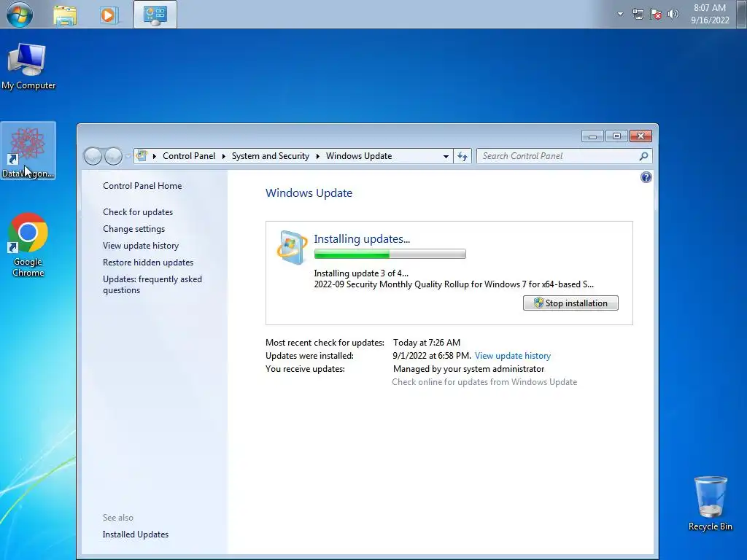Minimize the Windows Update window
The image size is (747, 560).
(x=592, y=136)
